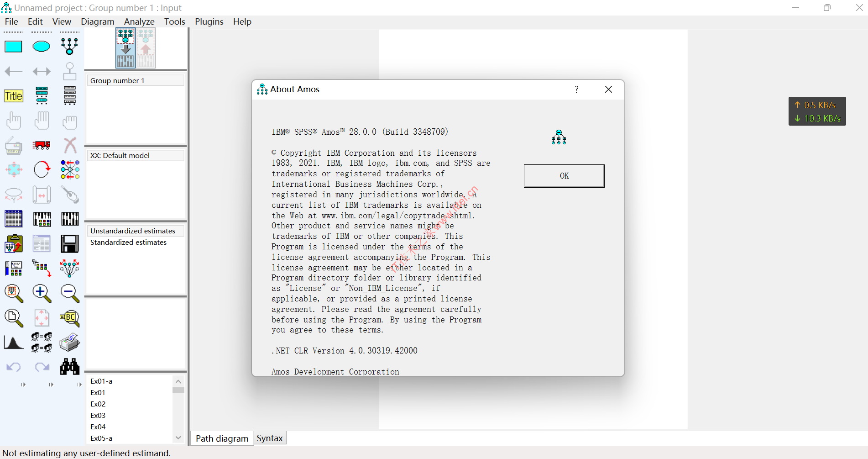Click the binoculars search icon
This screenshot has height=459, width=868.
(x=69, y=367)
